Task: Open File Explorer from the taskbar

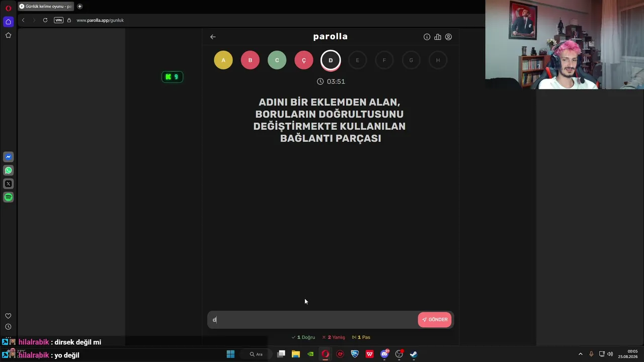Action: pos(296,354)
